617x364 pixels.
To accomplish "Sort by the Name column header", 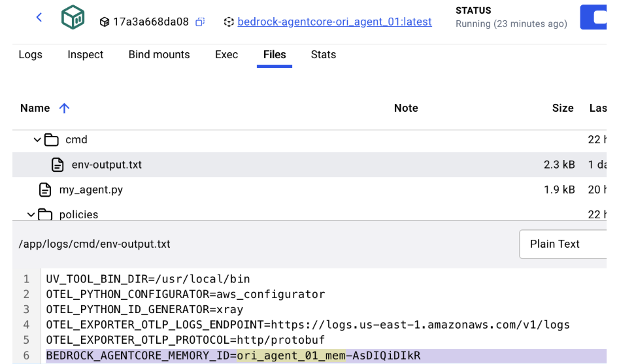I will point(35,108).
